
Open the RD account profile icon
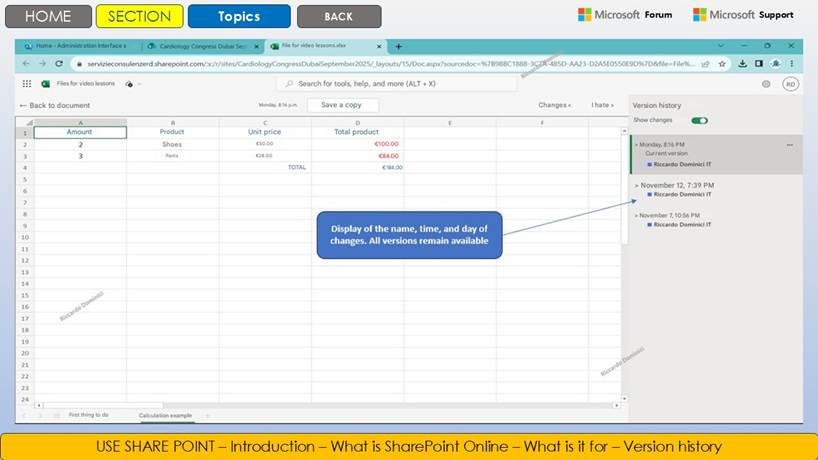pyautogui.click(x=790, y=84)
